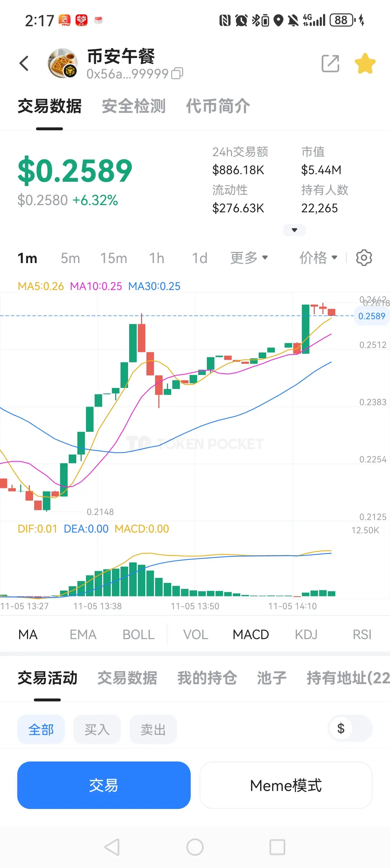Toggle the MACD sub-indicator
The height and width of the screenshot is (868, 390).
pyautogui.click(x=251, y=634)
